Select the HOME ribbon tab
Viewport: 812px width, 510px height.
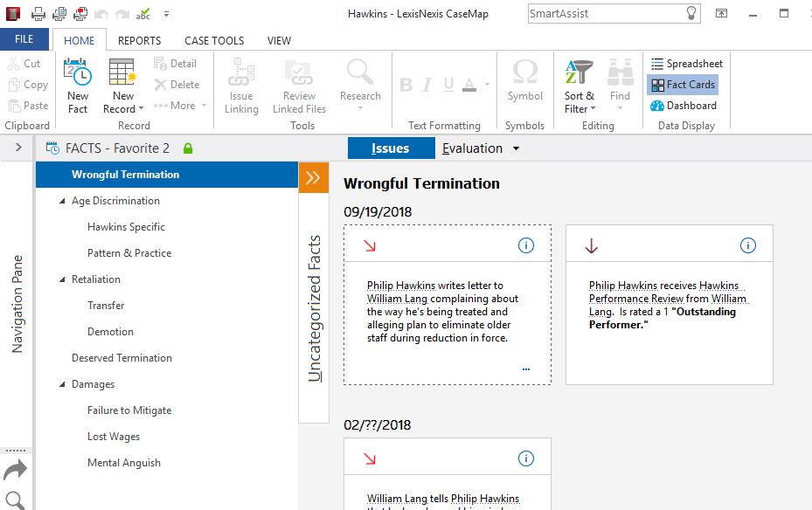coord(80,40)
